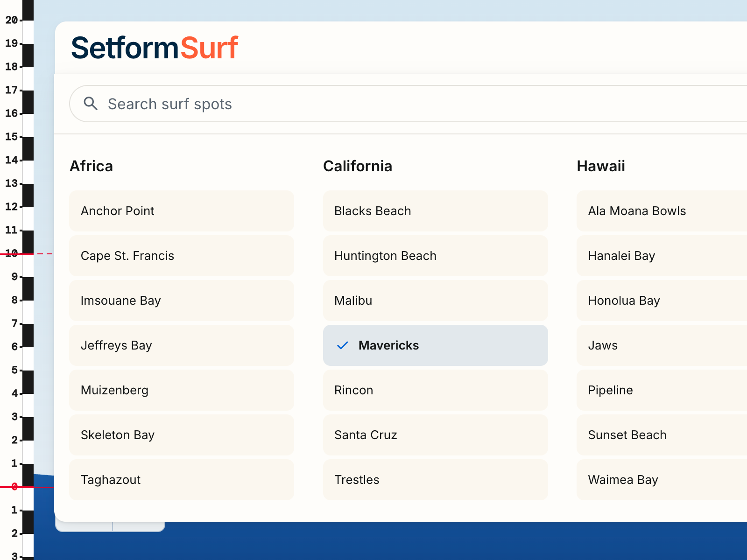Select Taghazout in Africa list

tap(182, 480)
